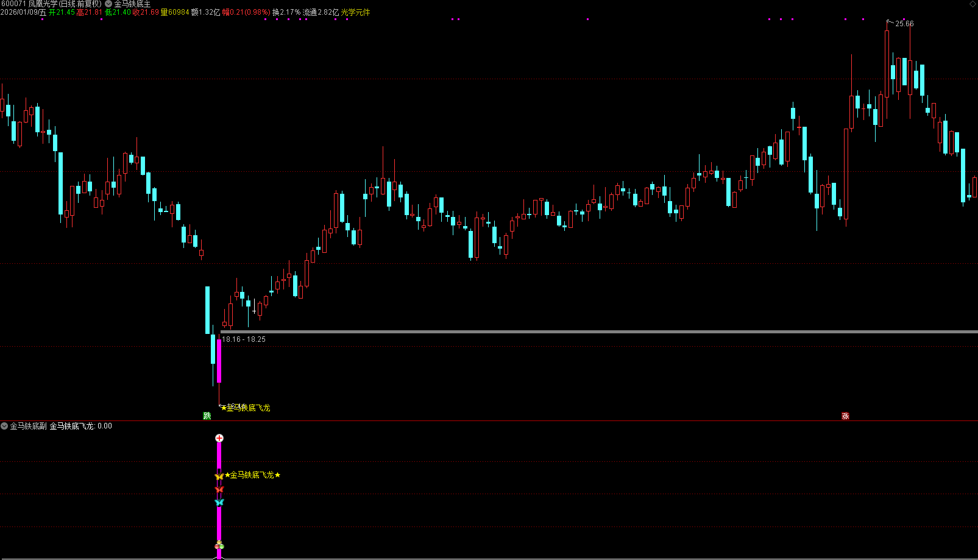
Task: Click the close price 收21.69
Action: pyautogui.click(x=146, y=12)
